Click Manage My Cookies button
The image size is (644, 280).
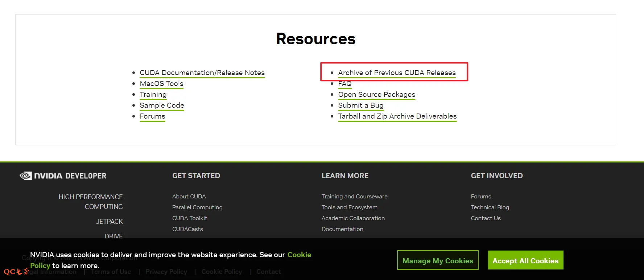[x=438, y=260]
